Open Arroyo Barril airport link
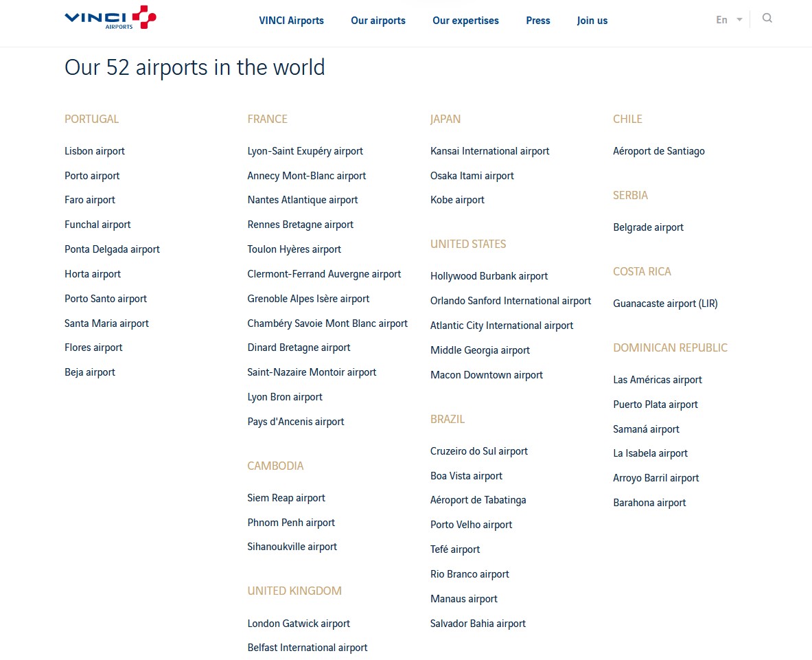 click(656, 478)
